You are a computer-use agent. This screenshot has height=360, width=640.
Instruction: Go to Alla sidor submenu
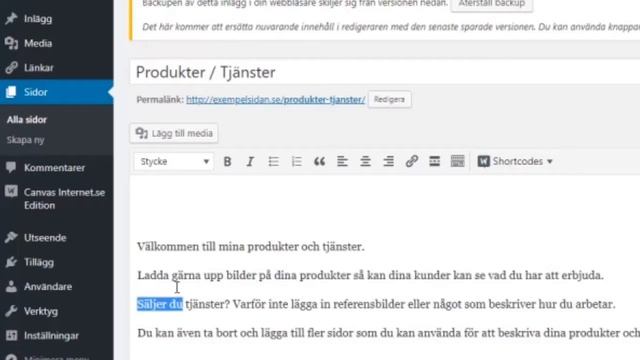pyautogui.click(x=27, y=120)
